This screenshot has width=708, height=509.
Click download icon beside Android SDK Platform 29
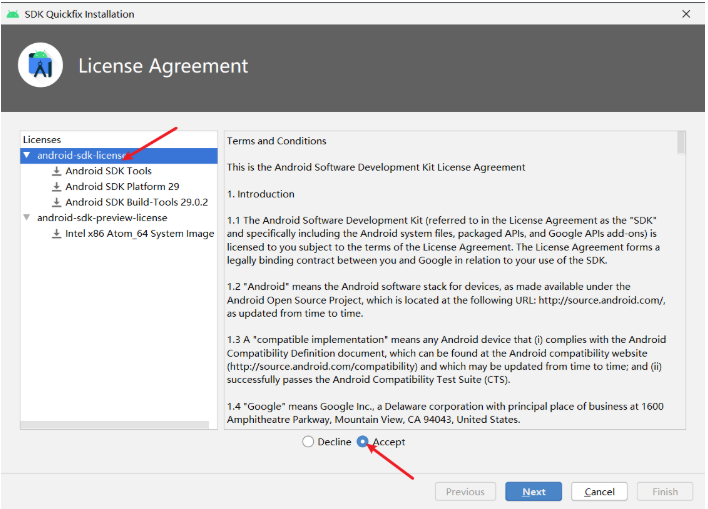[x=56, y=187]
